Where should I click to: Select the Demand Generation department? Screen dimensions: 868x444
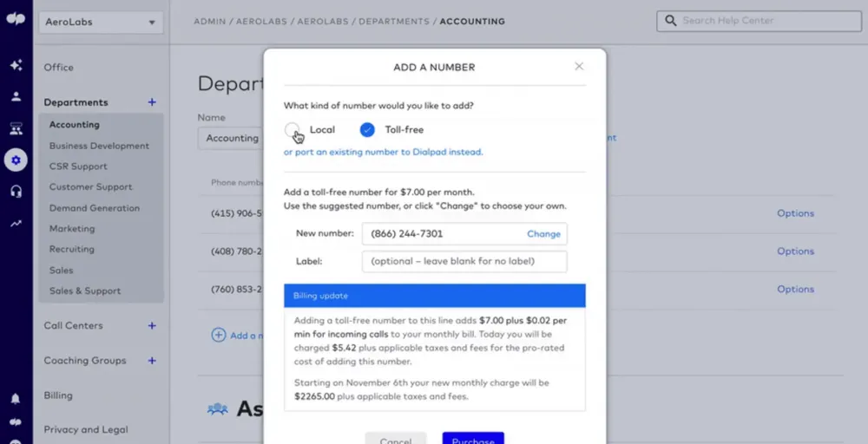pos(95,208)
